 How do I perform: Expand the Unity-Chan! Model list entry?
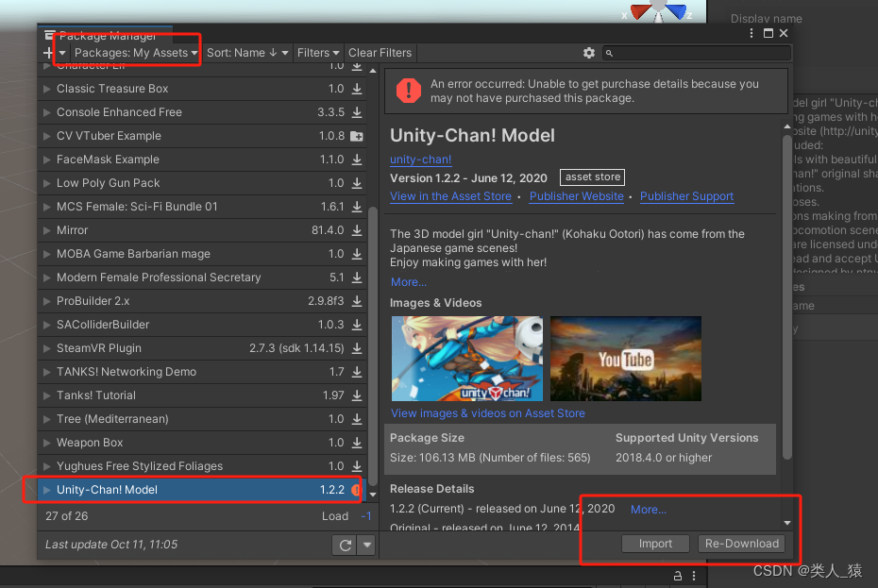pos(46,490)
